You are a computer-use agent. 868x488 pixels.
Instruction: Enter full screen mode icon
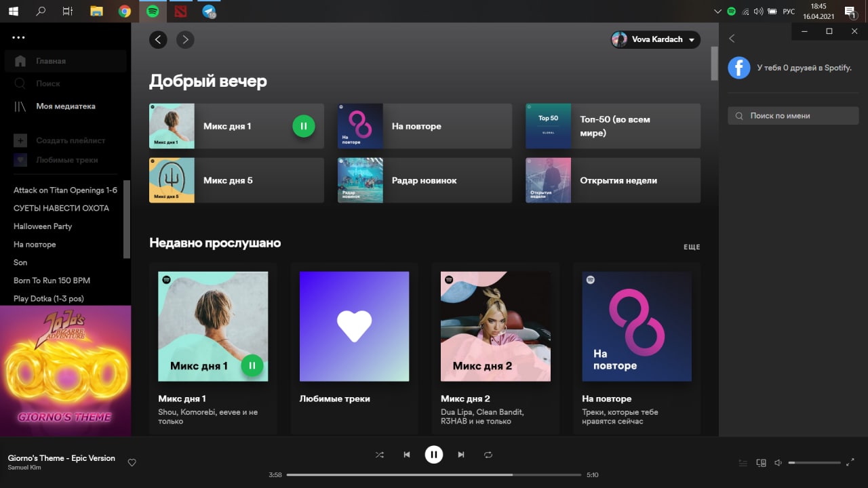point(850,463)
